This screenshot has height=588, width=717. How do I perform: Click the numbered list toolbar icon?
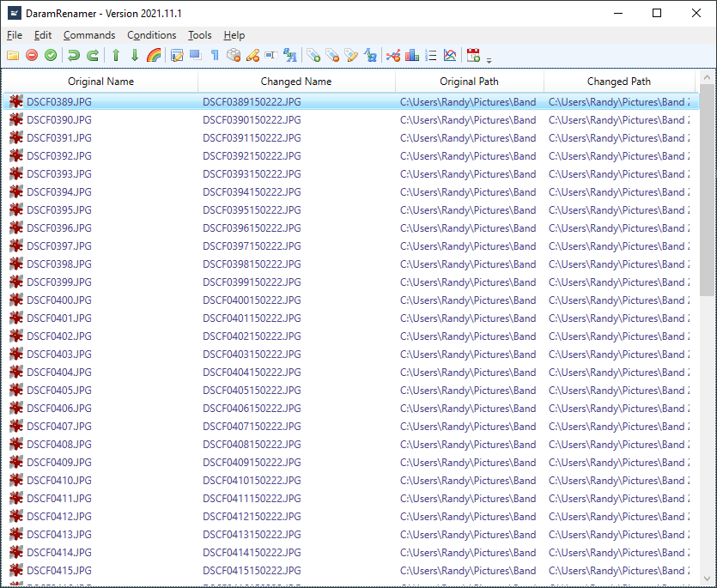[431, 55]
